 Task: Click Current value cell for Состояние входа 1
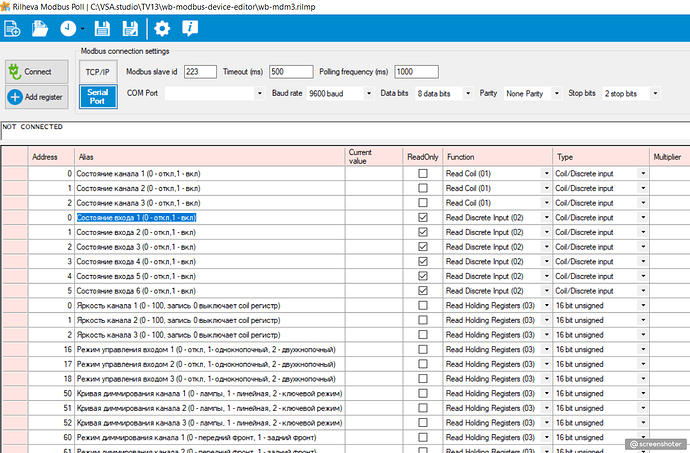(x=374, y=217)
